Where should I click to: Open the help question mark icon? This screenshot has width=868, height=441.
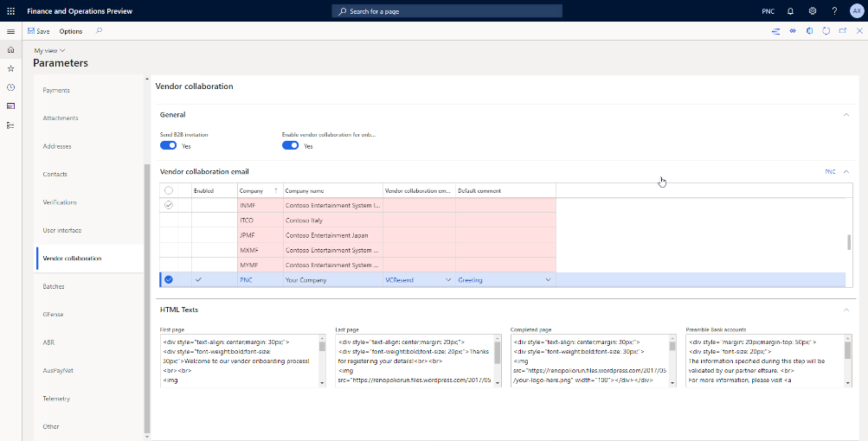point(835,11)
